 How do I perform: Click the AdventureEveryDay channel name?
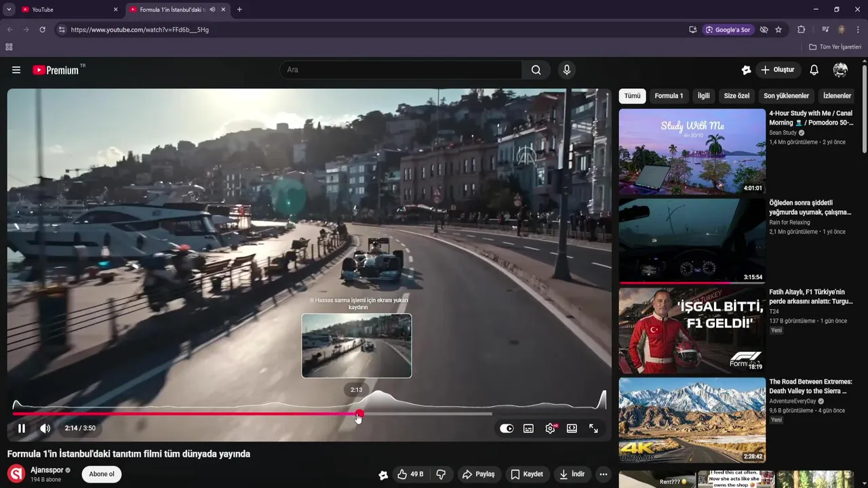[x=793, y=401]
